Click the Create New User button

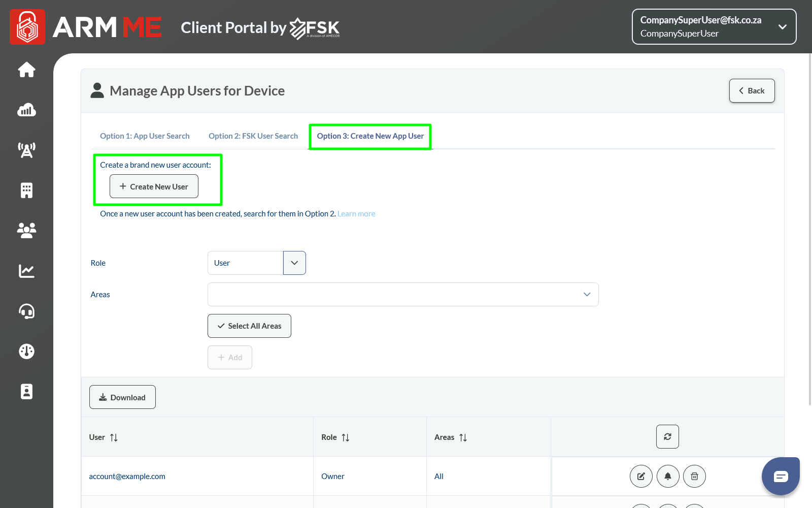click(154, 186)
